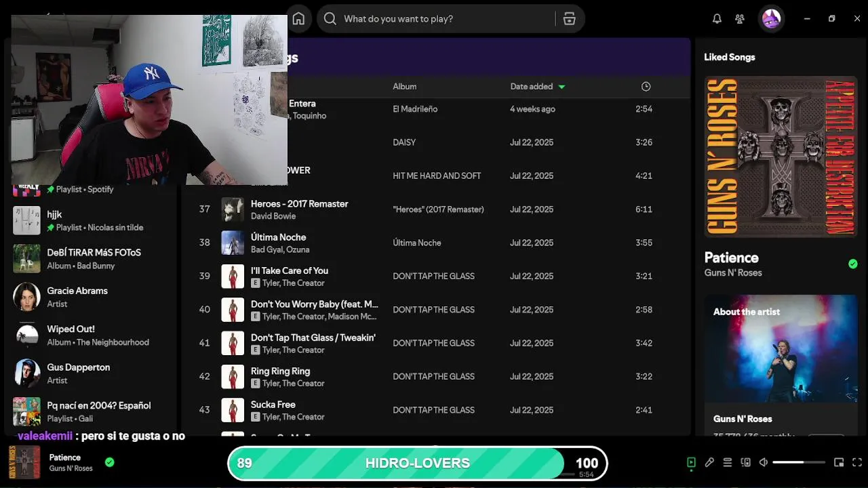868x488 pixels.
Task: Open Wiped Out! album in library
Action: coord(92,335)
